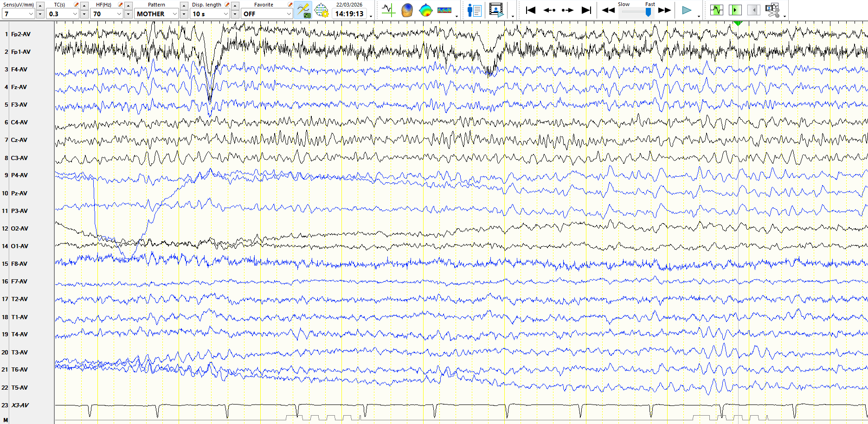868x424 pixels.
Task: Show the rainbow topographic map view
Action: pyautogui.click(x=425, y=10)
